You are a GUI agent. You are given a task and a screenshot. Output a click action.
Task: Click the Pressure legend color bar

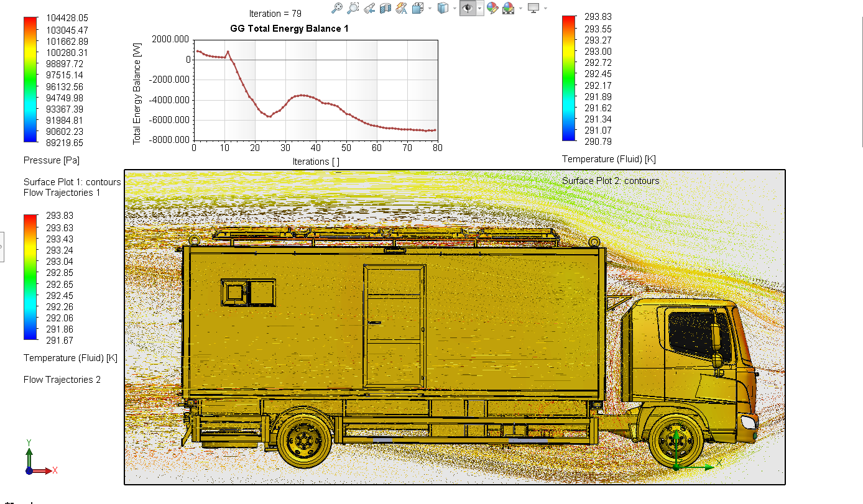coord(30,80)
